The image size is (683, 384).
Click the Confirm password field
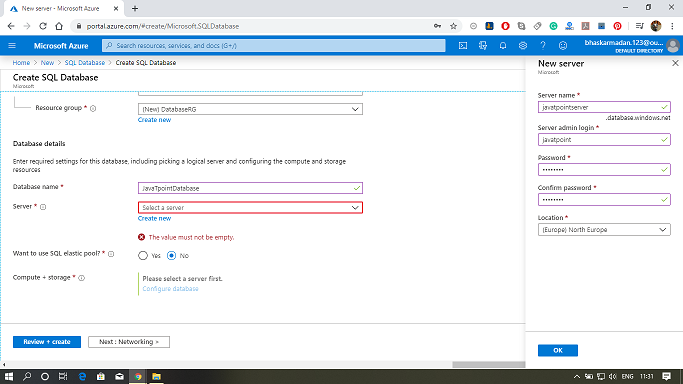(x=604, y=200)
